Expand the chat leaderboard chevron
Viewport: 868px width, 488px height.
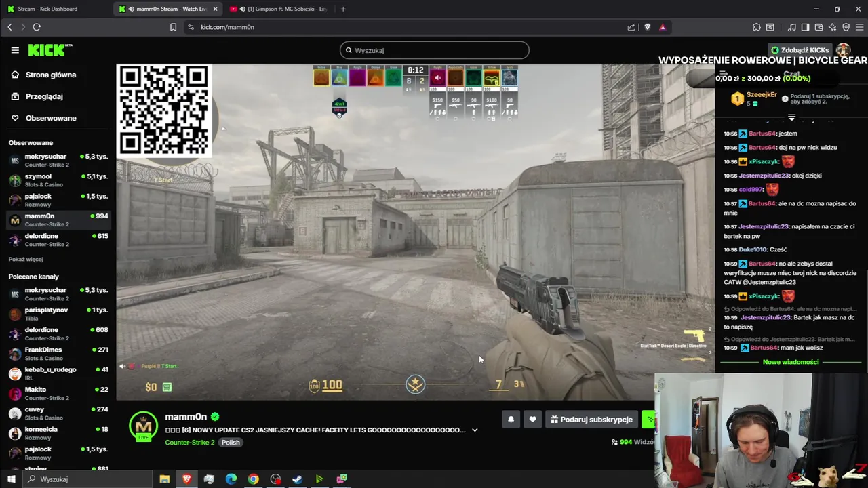(x=791, y=117)
